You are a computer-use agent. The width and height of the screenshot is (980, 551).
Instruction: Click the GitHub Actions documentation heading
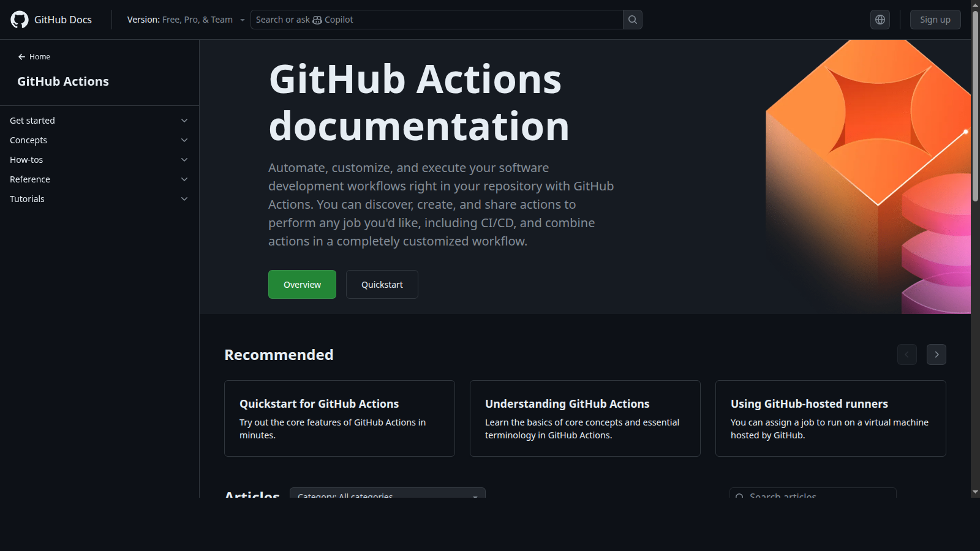[x=419, y=103]
